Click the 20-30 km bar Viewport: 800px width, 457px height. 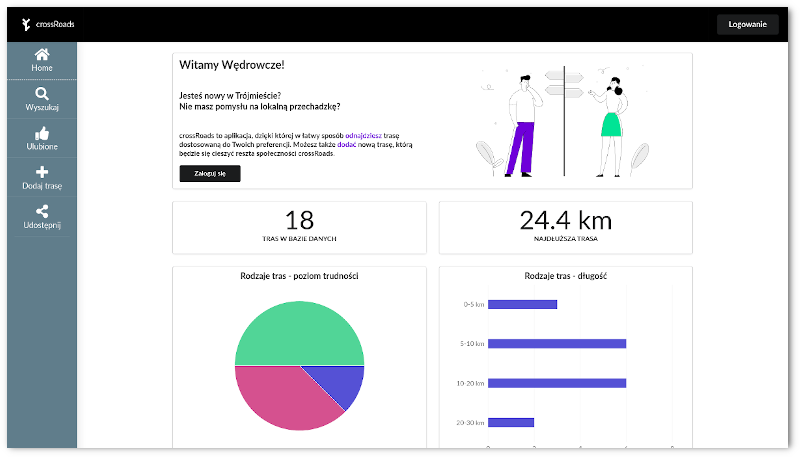click(510, 422)
